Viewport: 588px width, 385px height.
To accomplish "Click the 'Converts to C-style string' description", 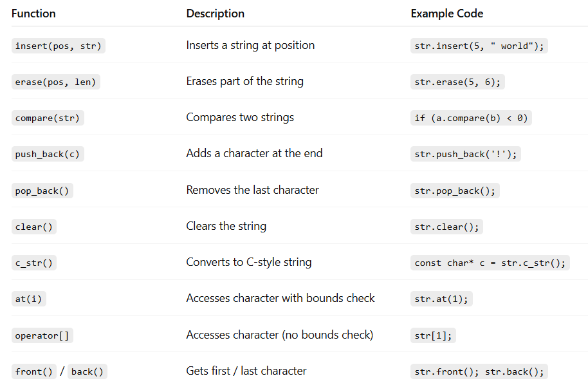I will 248,262.
